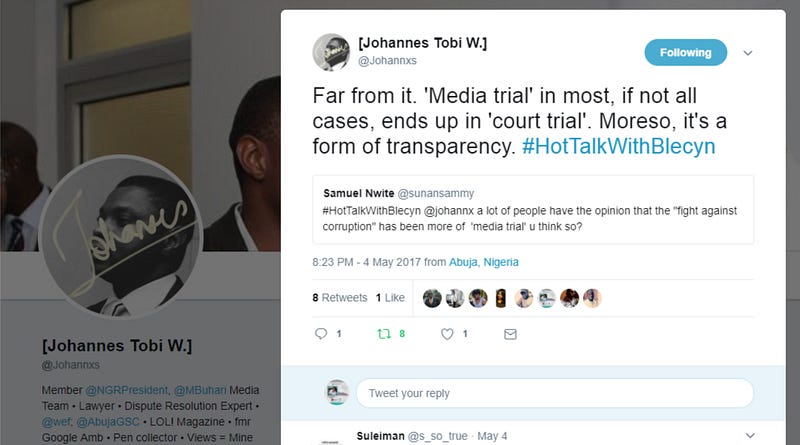View the 8 Retweets list

click(340, 298)
